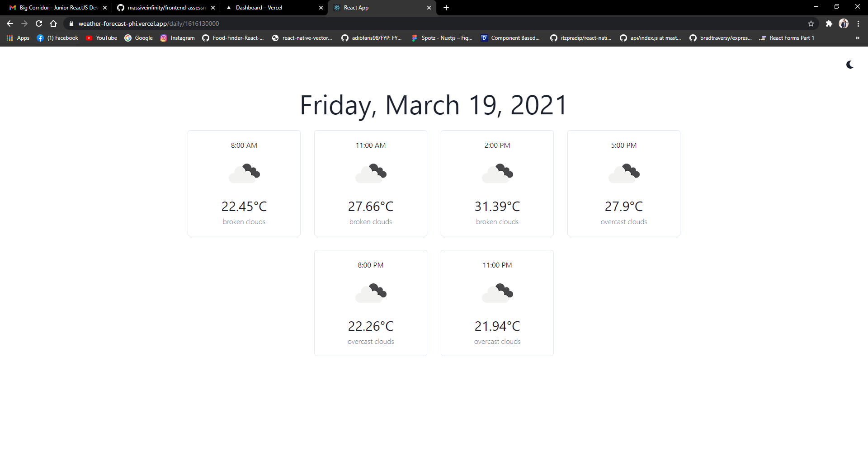868x470 pixels.
Task: Click the Home button icon
Action: point(53,23)
